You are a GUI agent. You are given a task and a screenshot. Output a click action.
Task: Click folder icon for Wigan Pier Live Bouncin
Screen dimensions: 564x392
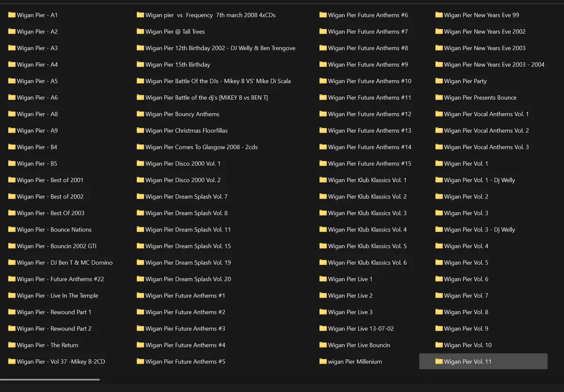pyautogui.click(x=323, y=345)
